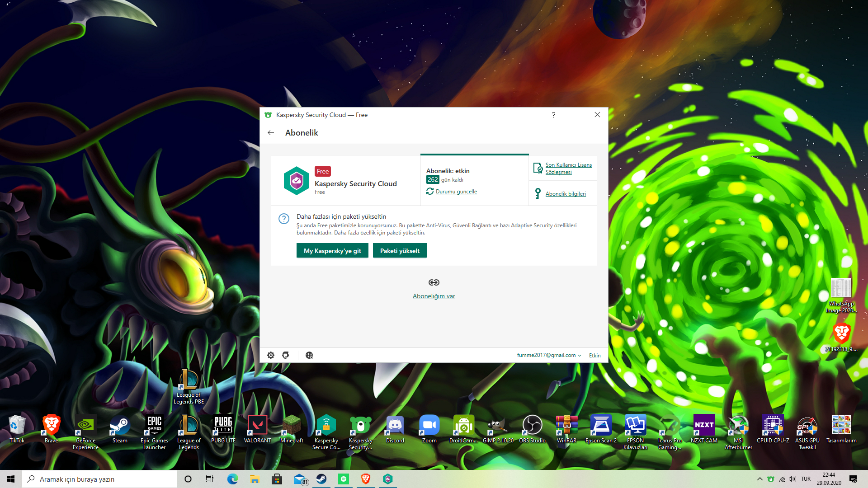Open the Aboneliğim var link

coord(434,296)
